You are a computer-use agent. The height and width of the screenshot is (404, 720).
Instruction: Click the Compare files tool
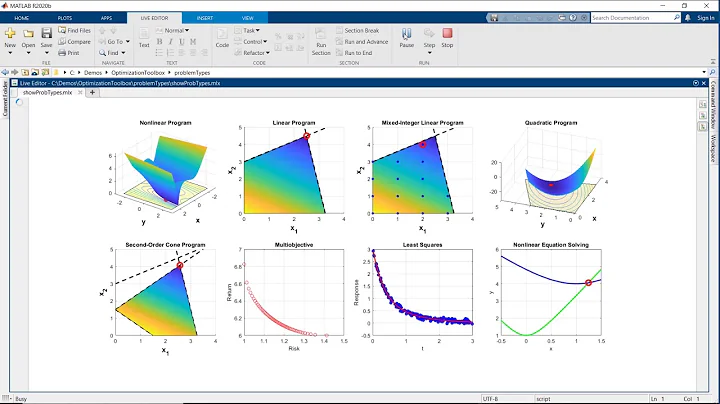pos(74,42)
